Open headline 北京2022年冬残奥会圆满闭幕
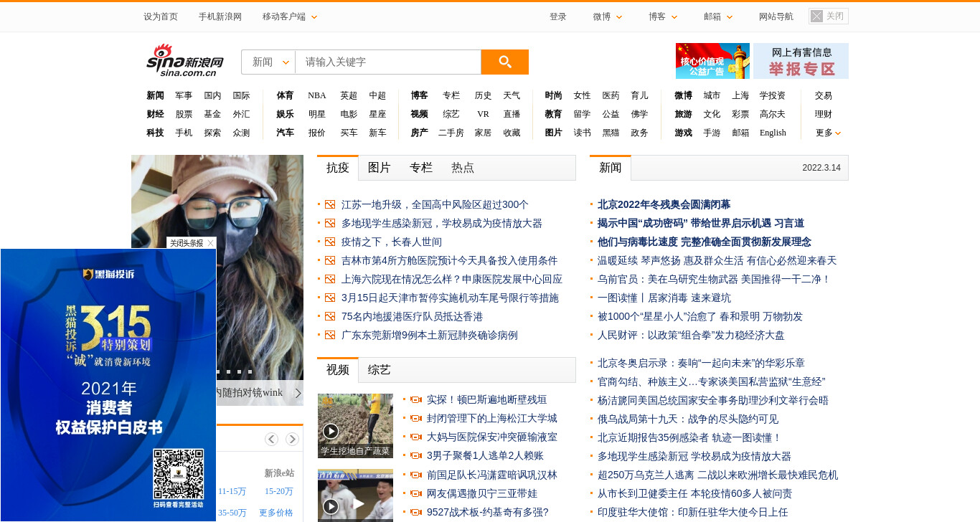Viewport: 980px width, 522px height. pyautogui.click(x=664, y=204)
